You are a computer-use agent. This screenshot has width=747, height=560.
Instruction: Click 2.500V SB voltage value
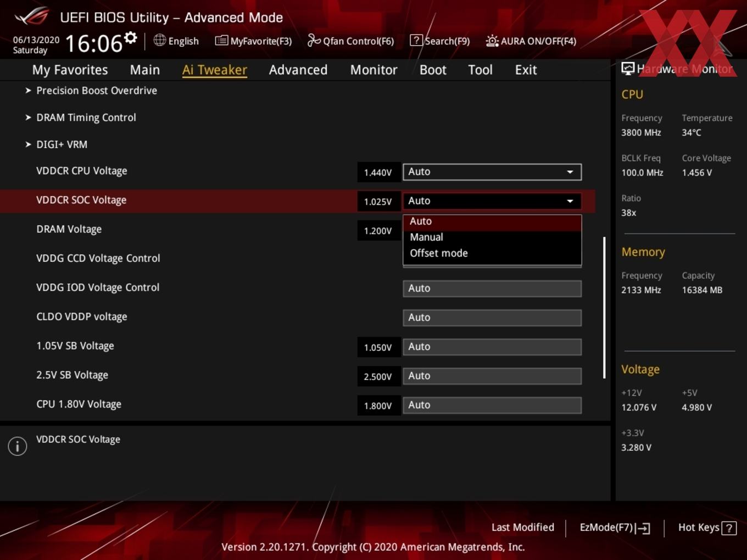[378, 377]
